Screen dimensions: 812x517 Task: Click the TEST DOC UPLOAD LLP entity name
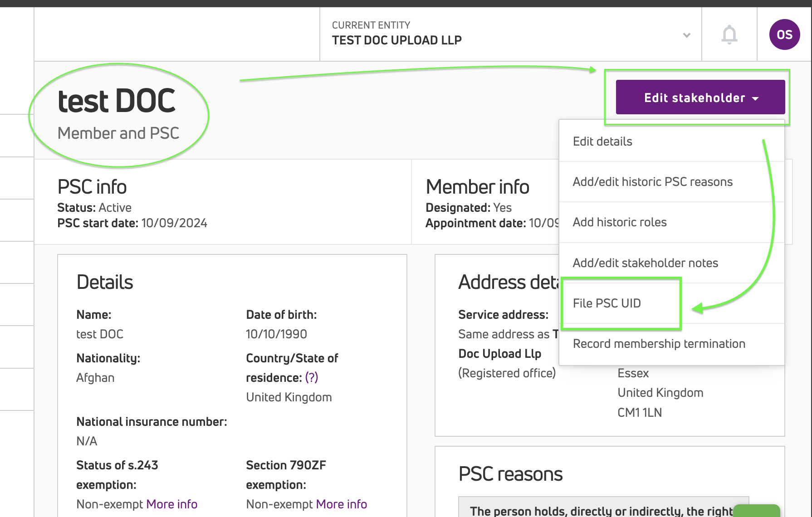pyautogui.click(x=396, y=40)
